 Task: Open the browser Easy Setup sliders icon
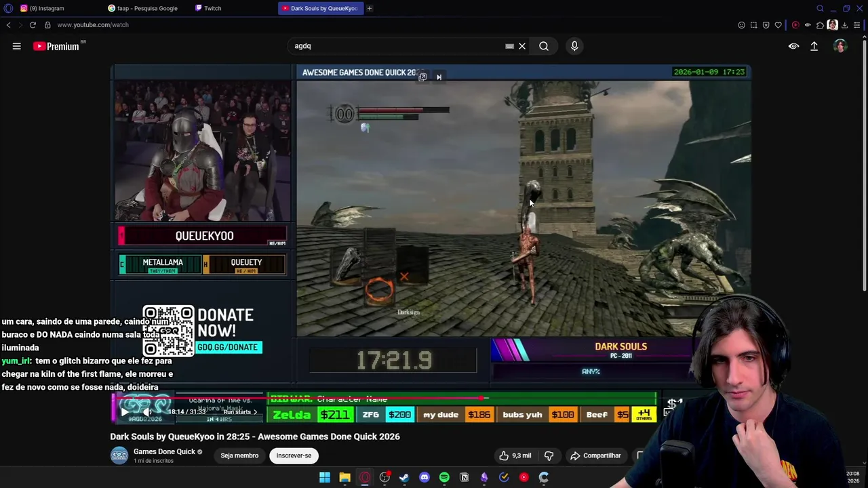[857, 25]
